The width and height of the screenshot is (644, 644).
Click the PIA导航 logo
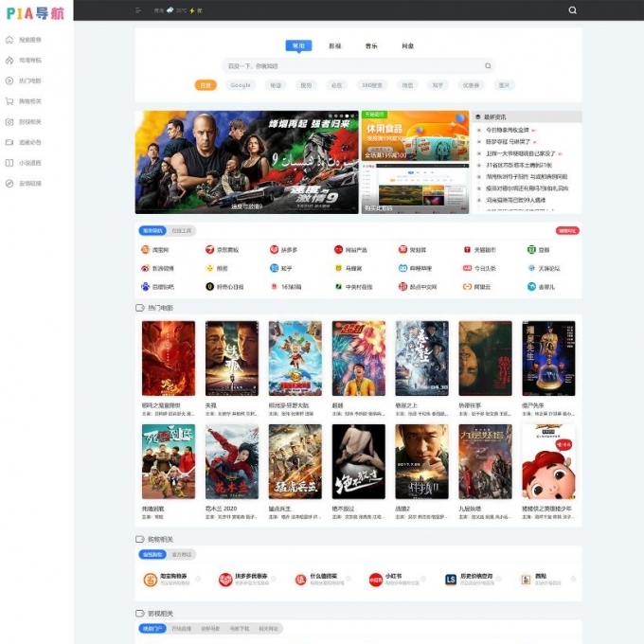coord(35,13)
